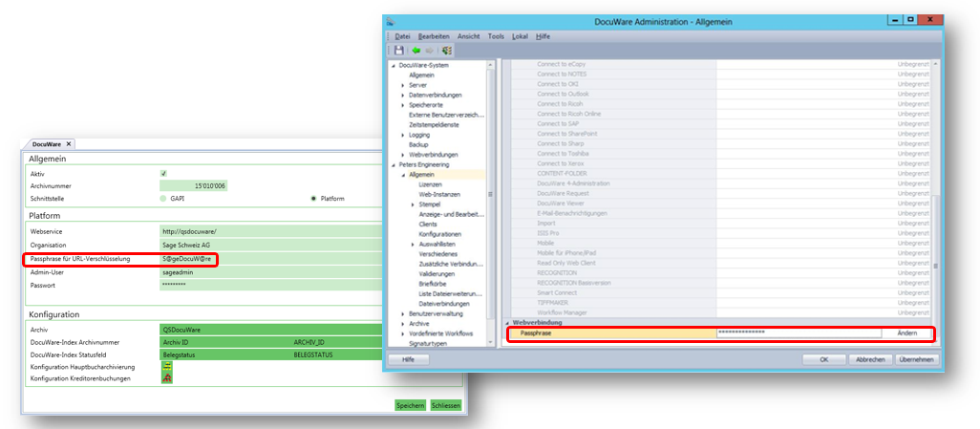
Task: Click the Organisation field Sage Schweiz AG
Action: pyautogui.click(x=271, y=246)
